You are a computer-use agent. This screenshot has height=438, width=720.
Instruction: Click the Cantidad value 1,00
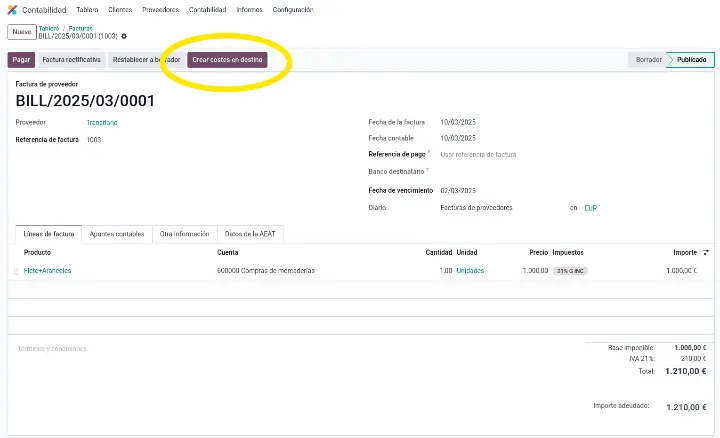click(x=445, y=270)
